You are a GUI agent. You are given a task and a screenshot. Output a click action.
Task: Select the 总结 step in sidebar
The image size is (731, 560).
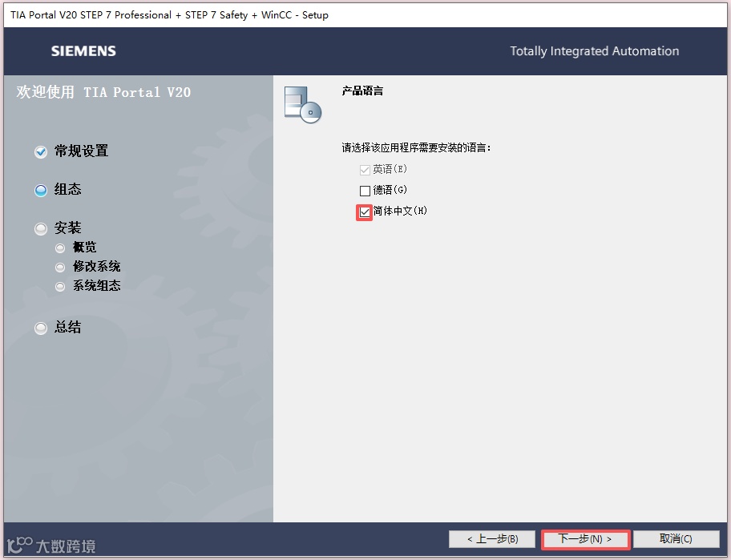tap(67, 327)
